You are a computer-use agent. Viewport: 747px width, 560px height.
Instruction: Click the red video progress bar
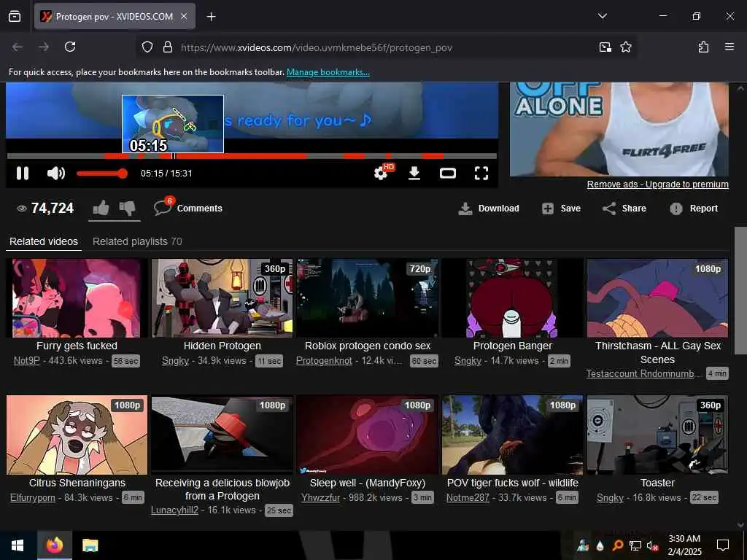252,156
